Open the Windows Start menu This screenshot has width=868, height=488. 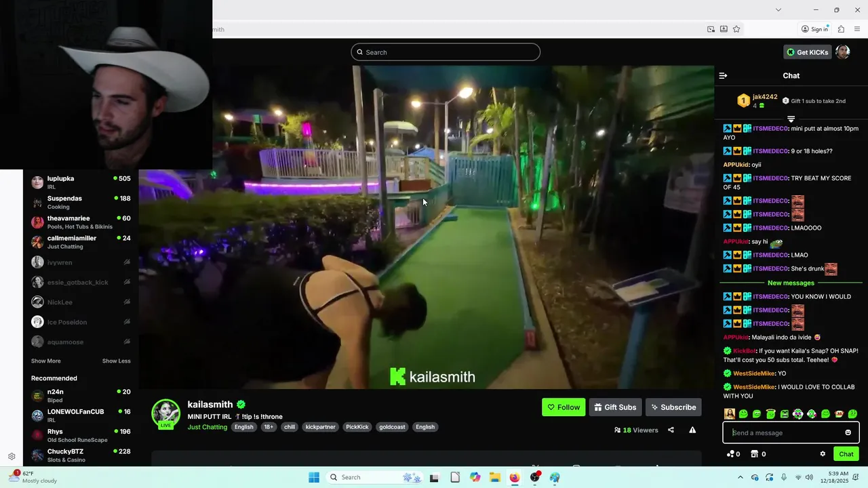(314, 477)
